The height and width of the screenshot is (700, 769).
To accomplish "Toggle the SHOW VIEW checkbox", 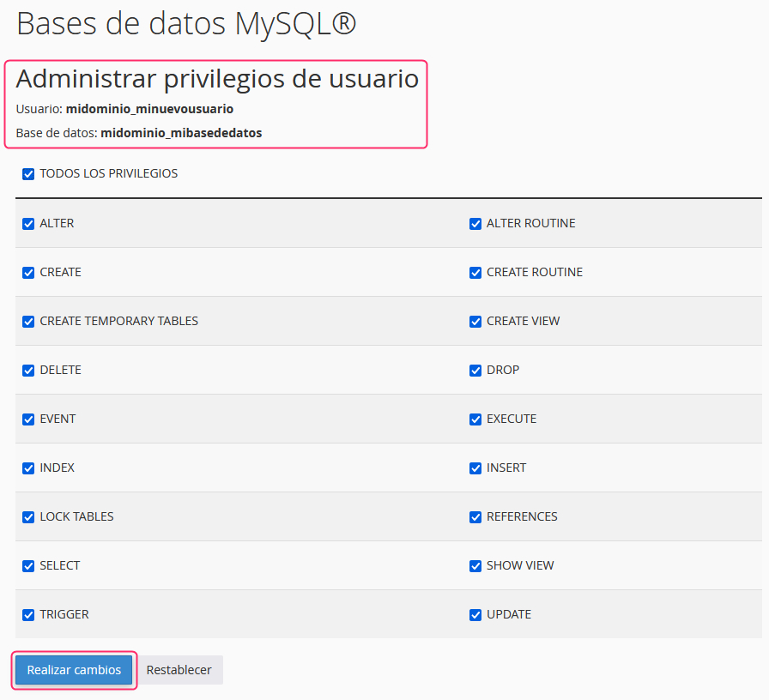I will tap(475, 566).
